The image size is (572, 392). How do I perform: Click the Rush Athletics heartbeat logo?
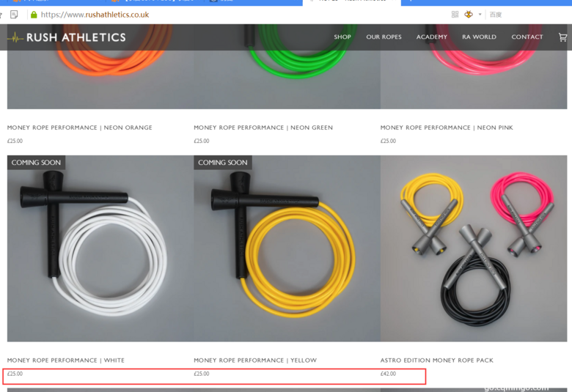[x=15, y=37]
